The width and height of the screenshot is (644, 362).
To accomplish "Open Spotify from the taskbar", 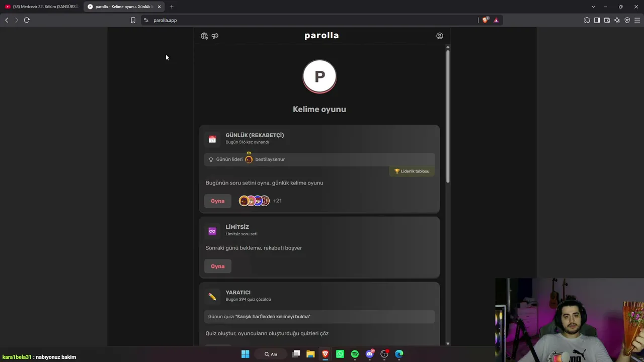I will coord(355,354).
